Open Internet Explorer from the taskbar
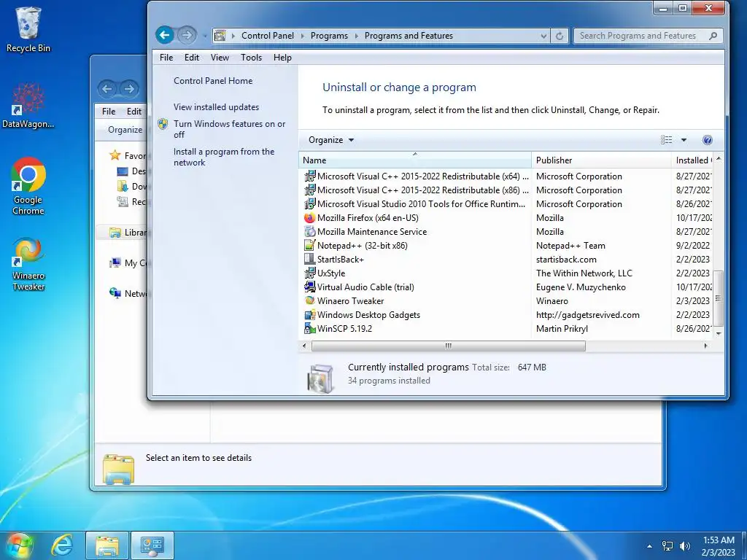 point(62,545)
